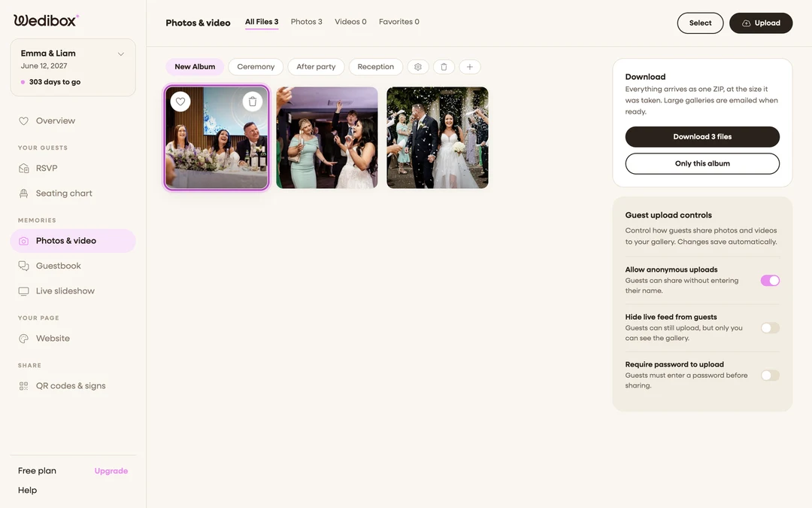Viewport: 812px width, 508px height.
Task: Select the Reception album
Action: (375, 67)
